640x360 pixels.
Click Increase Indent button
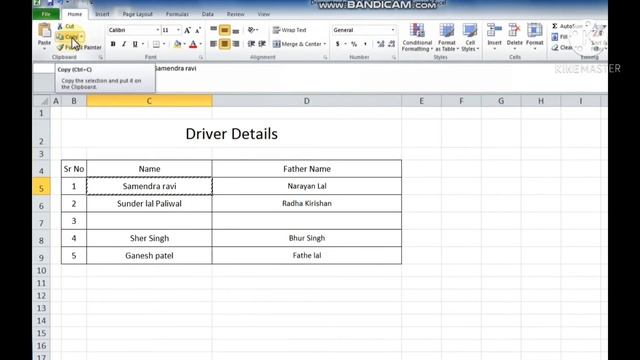pyautogui.click(x=262, y=44)
